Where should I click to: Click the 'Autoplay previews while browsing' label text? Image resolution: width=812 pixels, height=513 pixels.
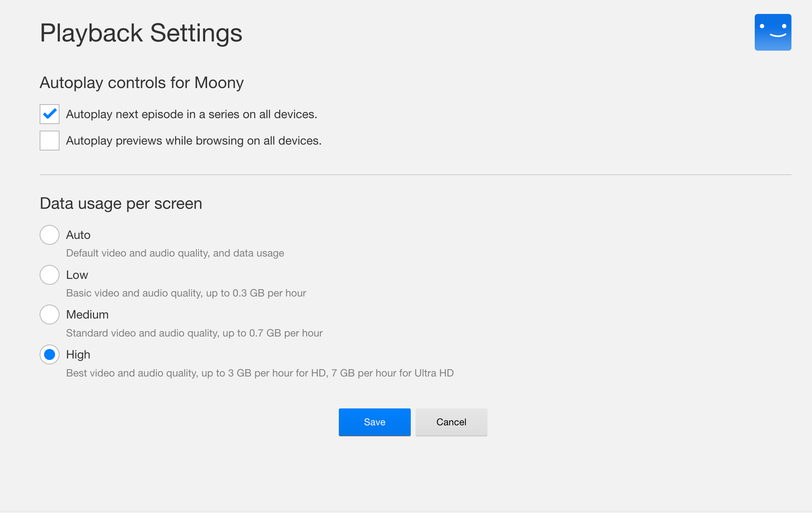point(193,141)
